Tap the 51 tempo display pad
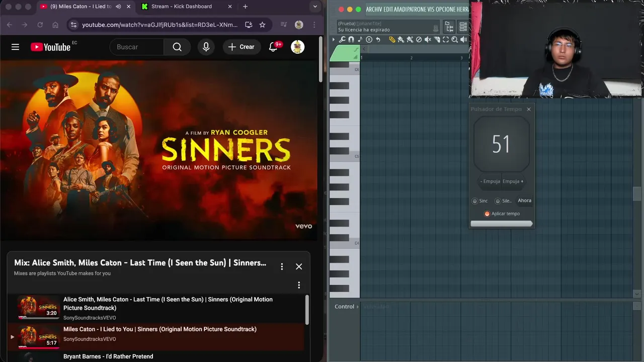This screenshot has height=362, width=644. tap(501, 144)
